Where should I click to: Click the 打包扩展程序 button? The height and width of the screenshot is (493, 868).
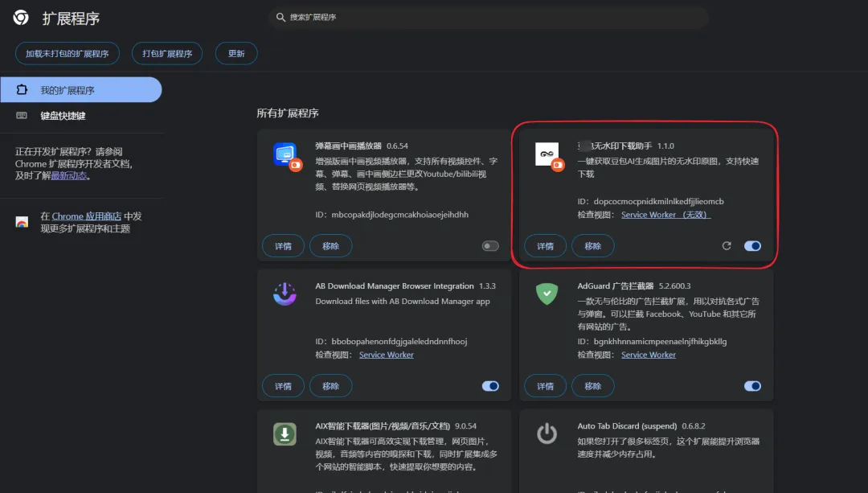pos(167,54)
